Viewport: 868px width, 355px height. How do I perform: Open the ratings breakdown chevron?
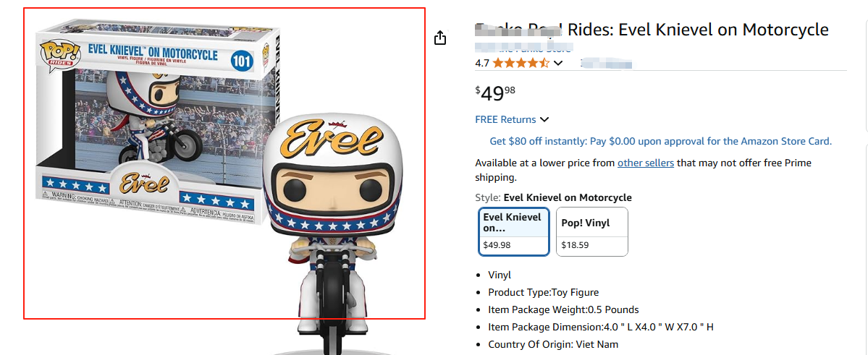coord(558,63)
